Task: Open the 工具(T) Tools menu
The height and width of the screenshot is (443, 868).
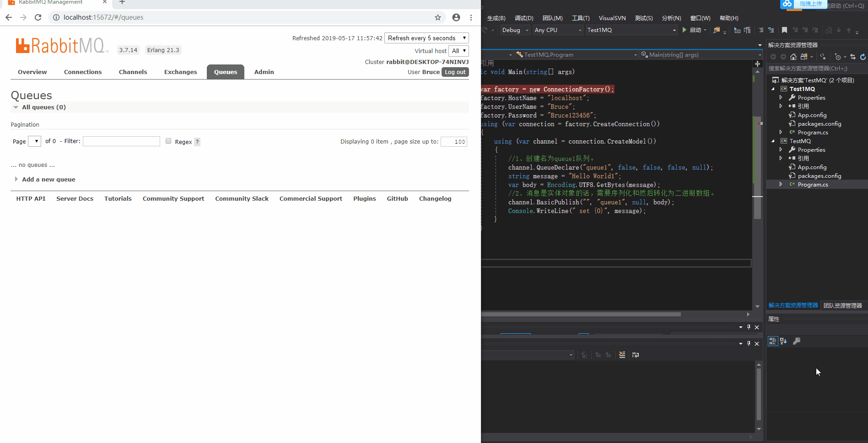Action: click(x=581, y=18)
